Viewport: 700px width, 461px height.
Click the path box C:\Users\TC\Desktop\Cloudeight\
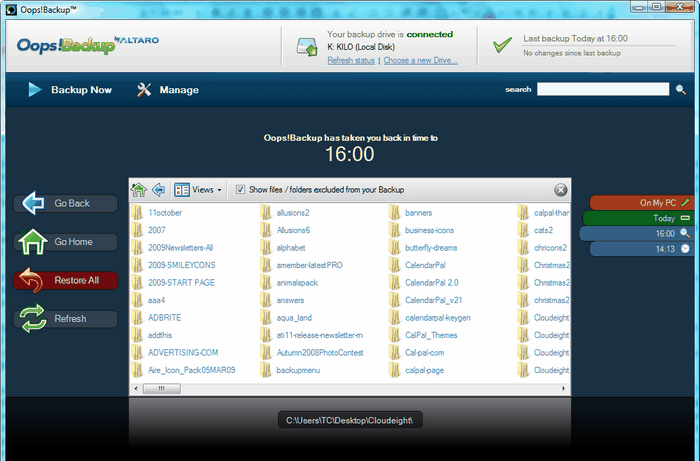click(x=350, y=420)
